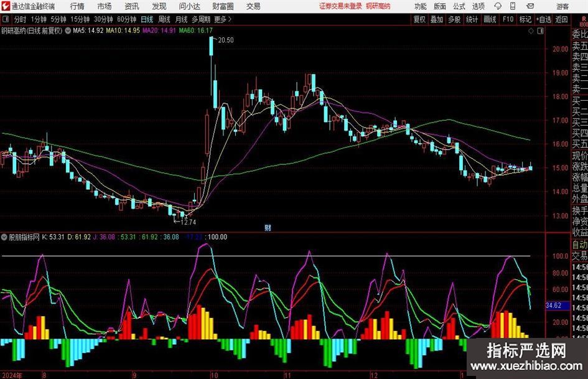Open the 资讯 menu

[132, 6]
